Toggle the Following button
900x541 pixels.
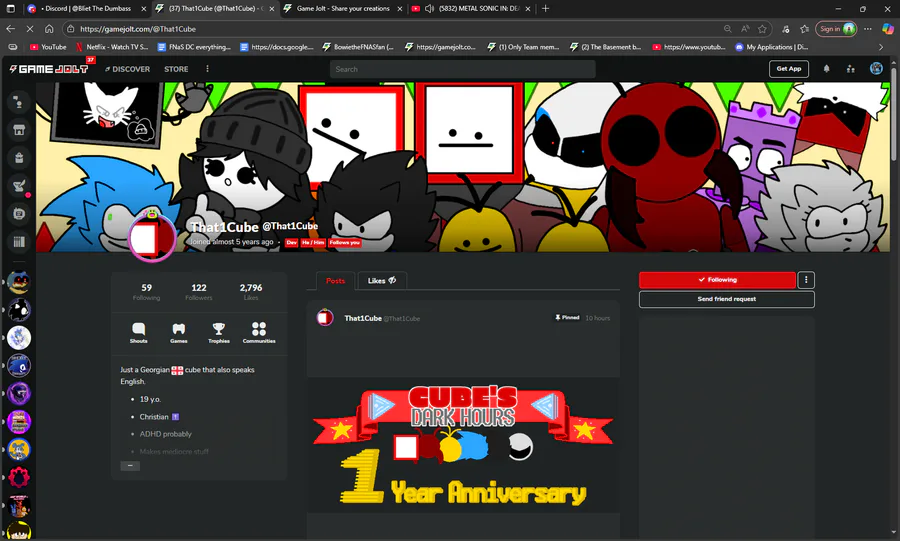click(717, 280)
